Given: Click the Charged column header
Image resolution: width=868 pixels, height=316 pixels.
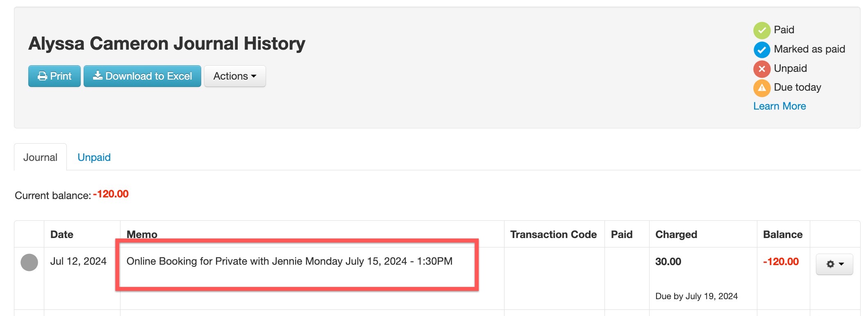Looking at the screenshot, I should pyautogui.click(x=676, y=234).
